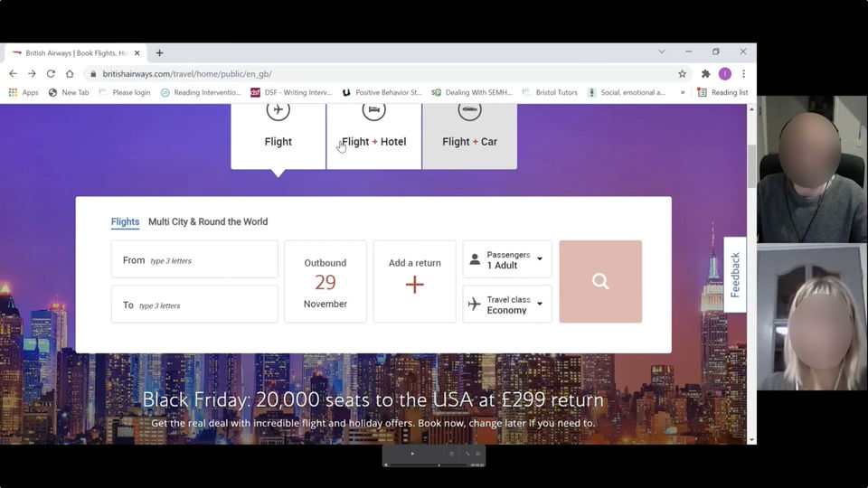This screenshot has height=488, width=868.
Task: Click the vertical scrollbar thumb
Action: point(751,166)
